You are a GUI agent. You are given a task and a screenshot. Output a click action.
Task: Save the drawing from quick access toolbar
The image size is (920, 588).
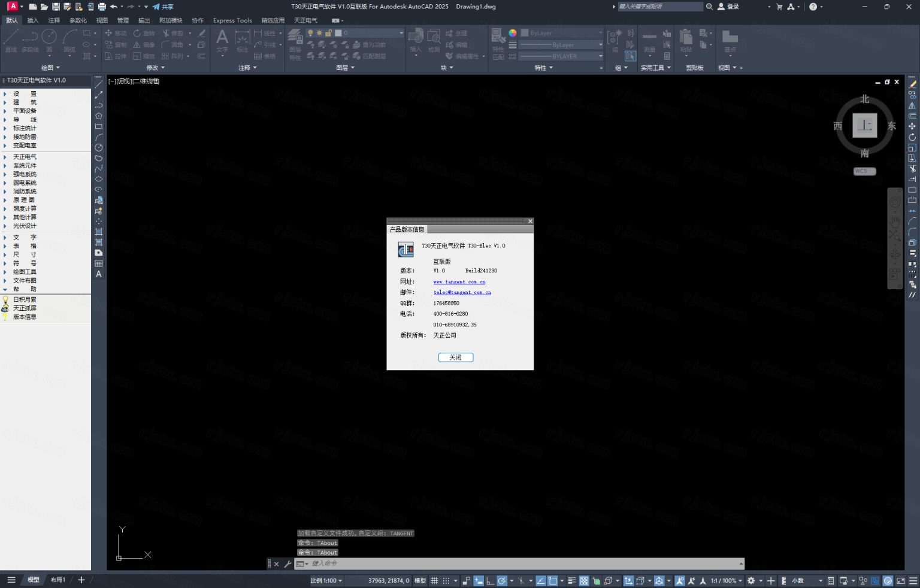point(56,7)
